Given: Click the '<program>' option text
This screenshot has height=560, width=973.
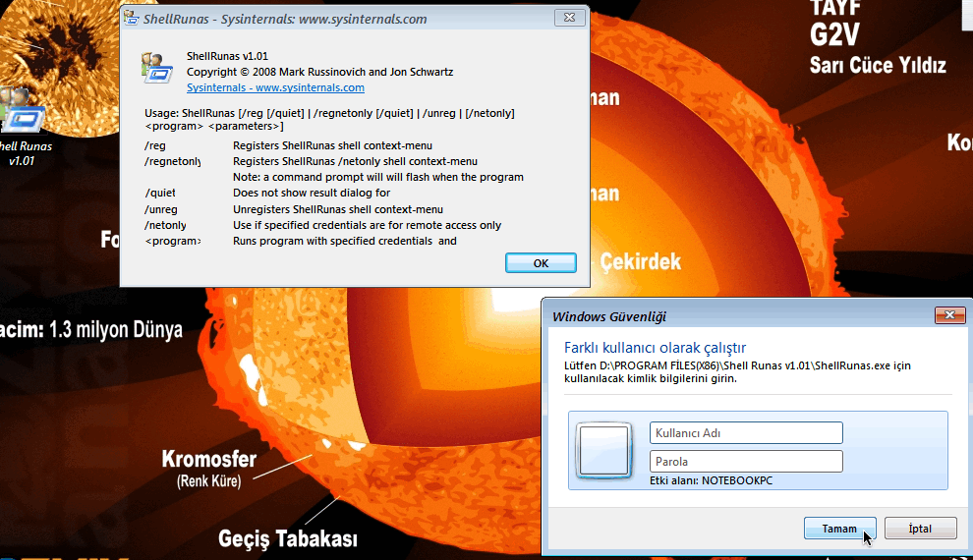Looking at the screenshot, I should click(173, 242).
